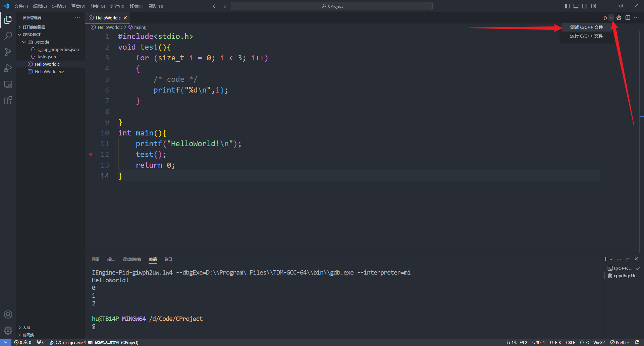Open the 终端(T) menu

[x=136, y=6]
